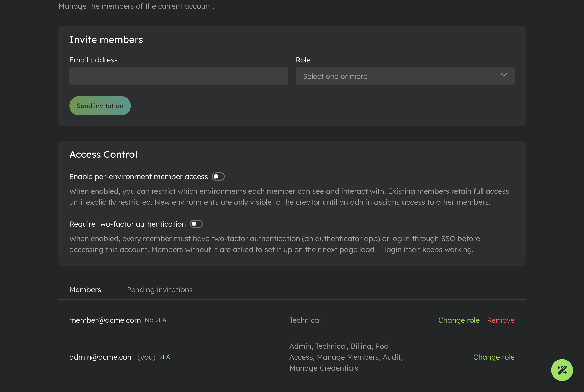
Task: Click the admin role list text
Action: click(x=346, y=357)
